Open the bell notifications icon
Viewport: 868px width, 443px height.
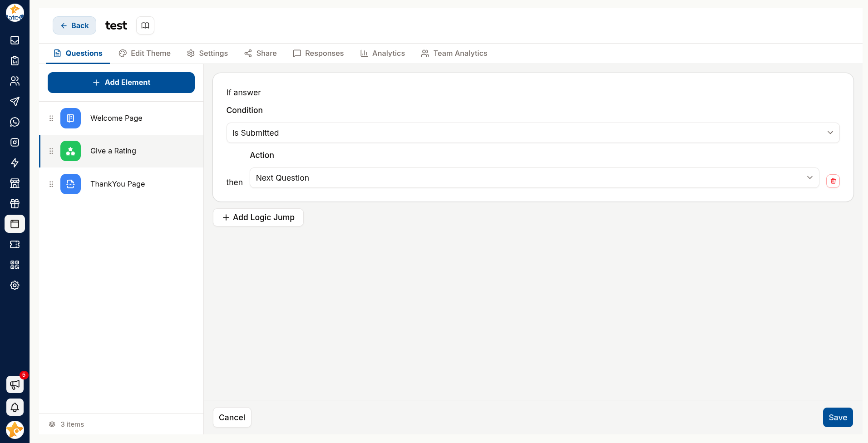[15, 407]
